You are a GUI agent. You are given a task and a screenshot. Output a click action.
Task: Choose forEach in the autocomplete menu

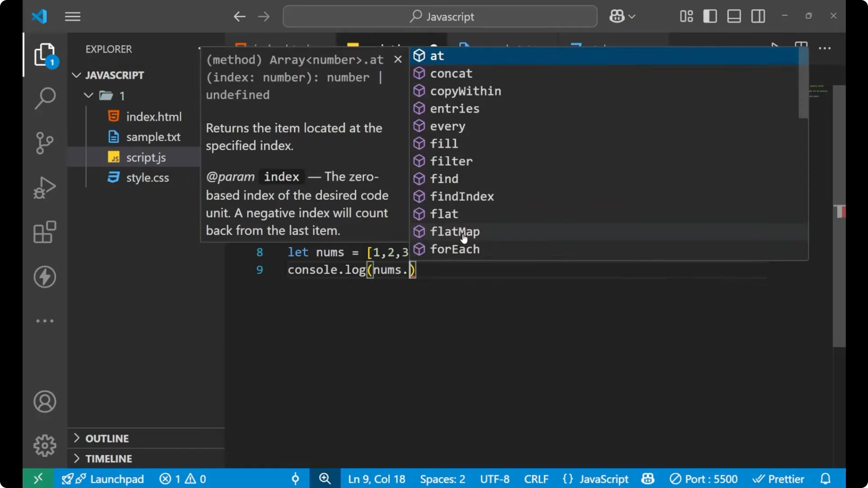tap(456, 249)
